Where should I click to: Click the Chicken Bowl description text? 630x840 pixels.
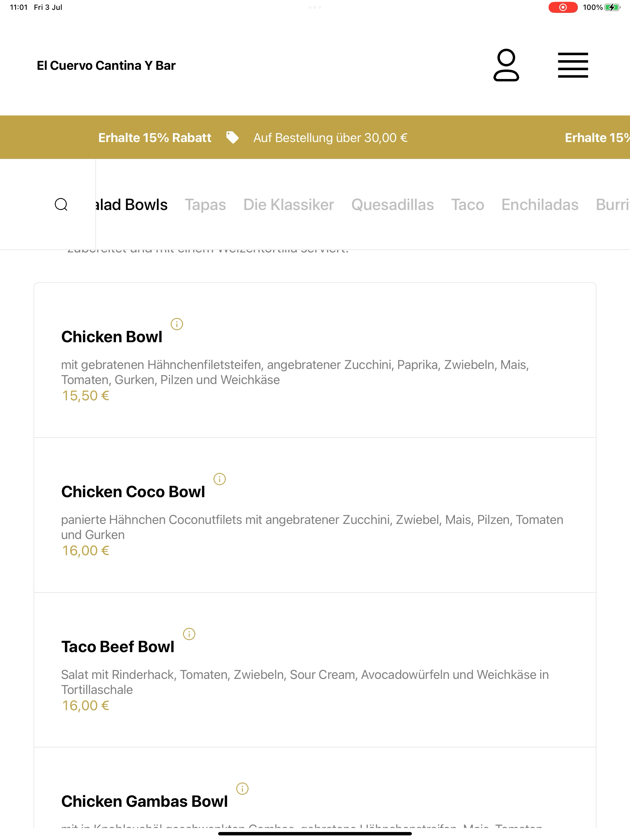[x=295, y=372]
